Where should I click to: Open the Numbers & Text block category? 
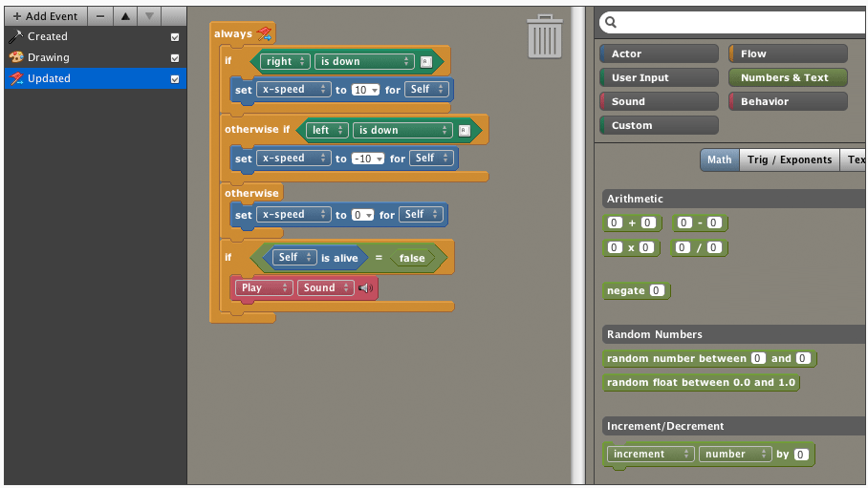(x=789, y=77)
